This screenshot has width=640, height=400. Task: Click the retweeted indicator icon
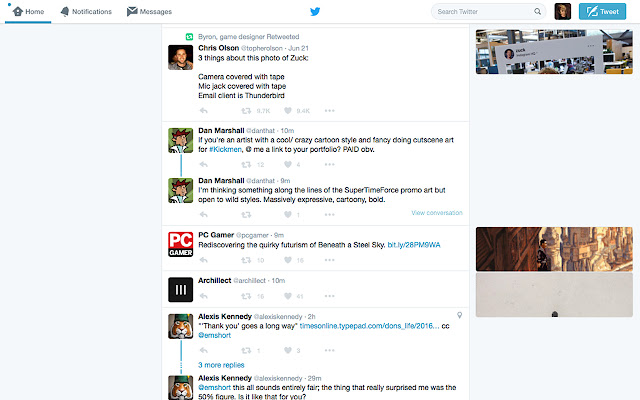coord(189,37)
